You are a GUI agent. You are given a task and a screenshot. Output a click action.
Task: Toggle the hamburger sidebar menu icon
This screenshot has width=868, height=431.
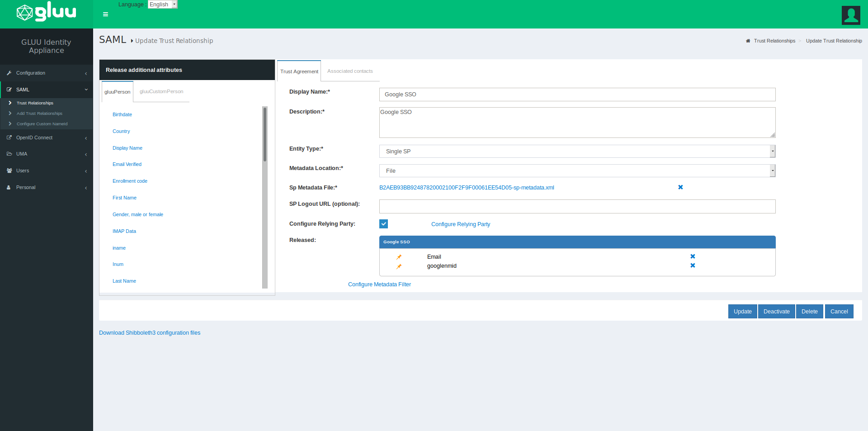[x=105, y=14]
